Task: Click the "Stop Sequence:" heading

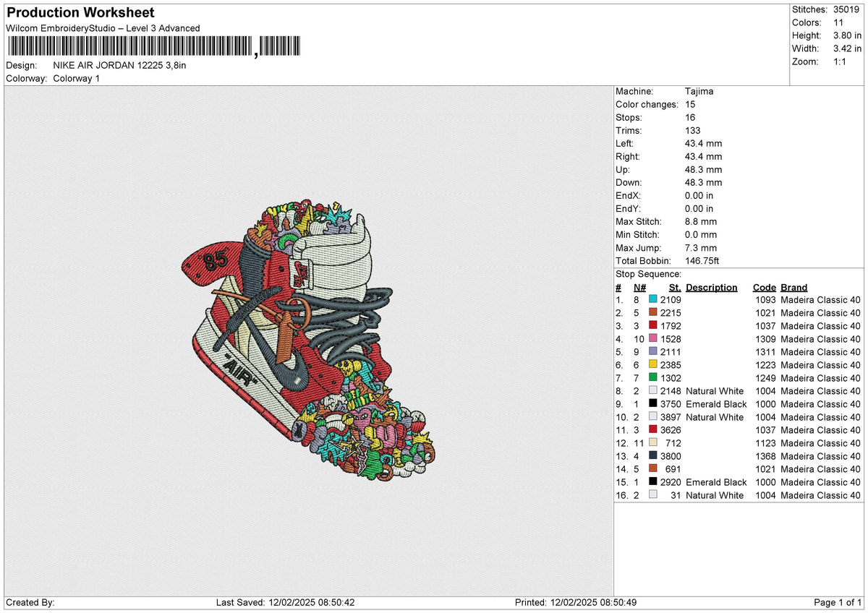Action: pos(648,274)
